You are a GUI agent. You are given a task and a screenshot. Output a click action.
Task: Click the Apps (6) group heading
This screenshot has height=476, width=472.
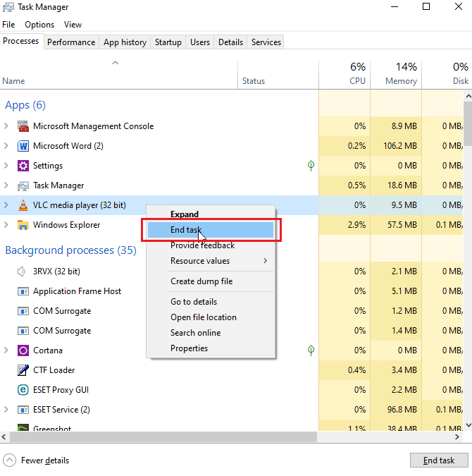[x=25, y=105]
